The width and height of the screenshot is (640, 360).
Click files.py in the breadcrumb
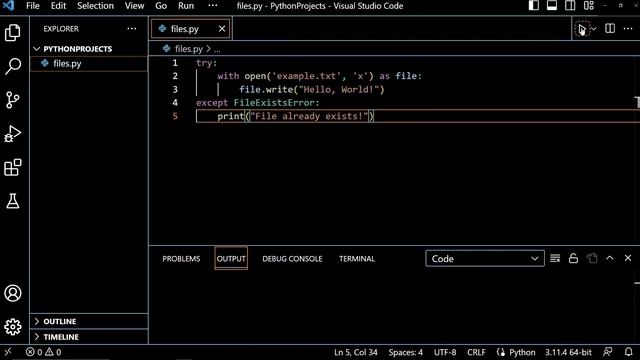pyautogui.click(x=189, y=49)
